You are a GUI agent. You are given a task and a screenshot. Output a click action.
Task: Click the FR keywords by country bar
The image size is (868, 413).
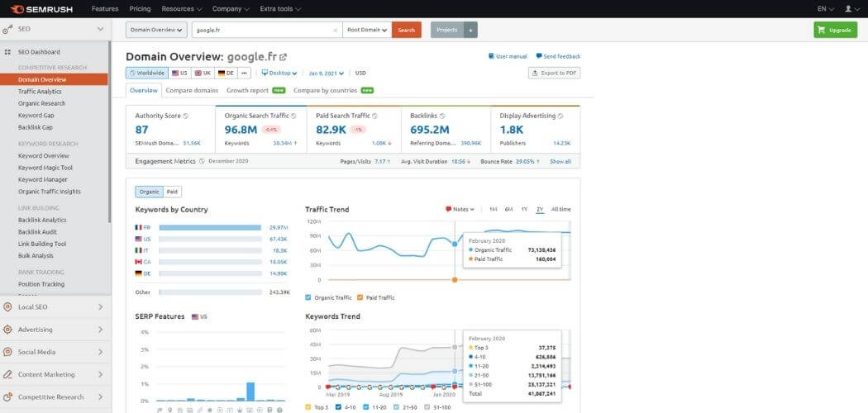click(210, 227)
